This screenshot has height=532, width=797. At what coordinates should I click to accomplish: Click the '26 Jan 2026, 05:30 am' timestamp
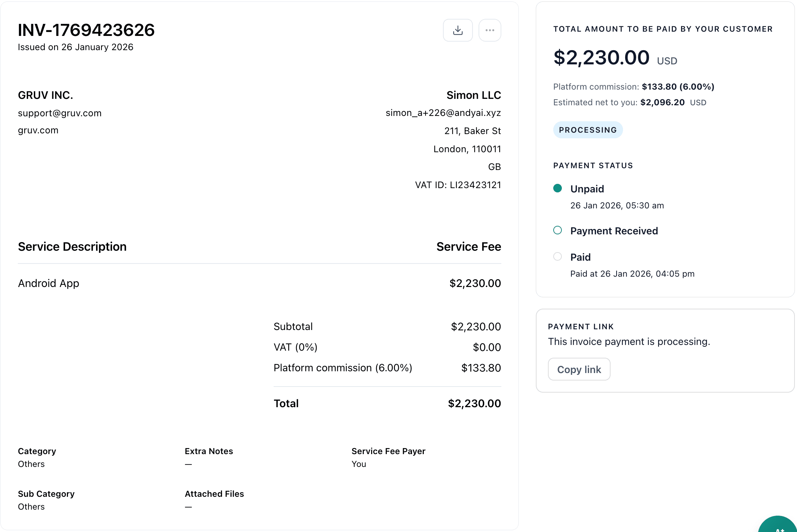coord(617,206)
